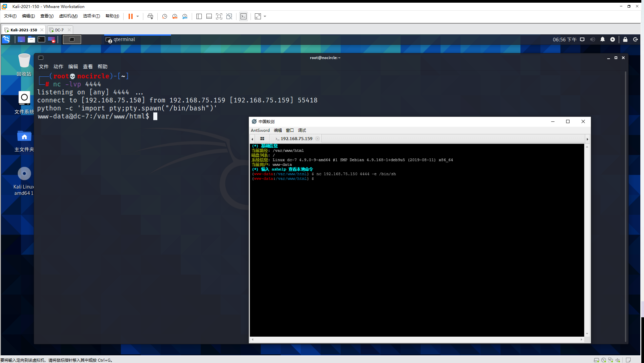Click the qterminal window icon in title bar
Viewport: 644px width, 363px height.
[x=41, y=58]
